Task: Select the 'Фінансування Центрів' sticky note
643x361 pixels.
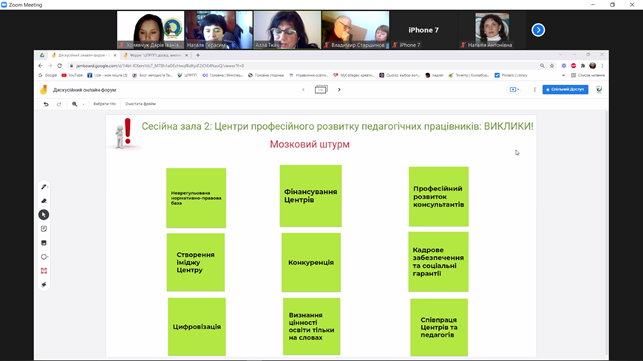Action: [x=310, y=196]
